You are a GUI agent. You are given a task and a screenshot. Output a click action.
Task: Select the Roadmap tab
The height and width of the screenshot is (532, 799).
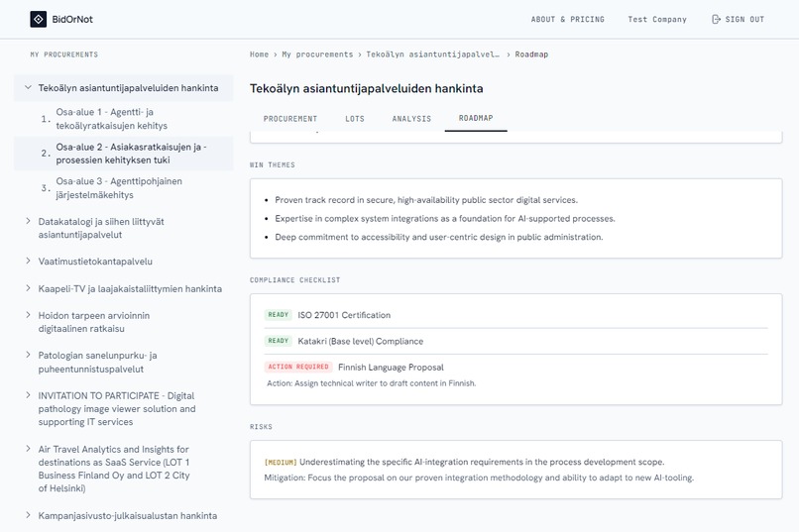click(x=476, y=118)
